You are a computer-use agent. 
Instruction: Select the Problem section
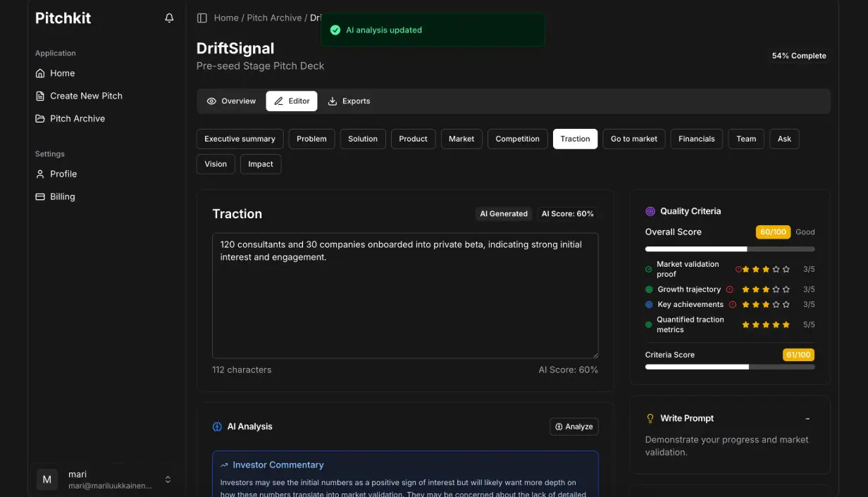click(x=311, y=139)
